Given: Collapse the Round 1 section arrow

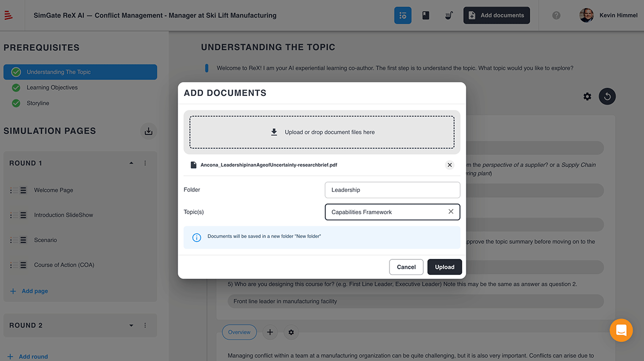Looking at the screenshot, I should tap(131, 163).
